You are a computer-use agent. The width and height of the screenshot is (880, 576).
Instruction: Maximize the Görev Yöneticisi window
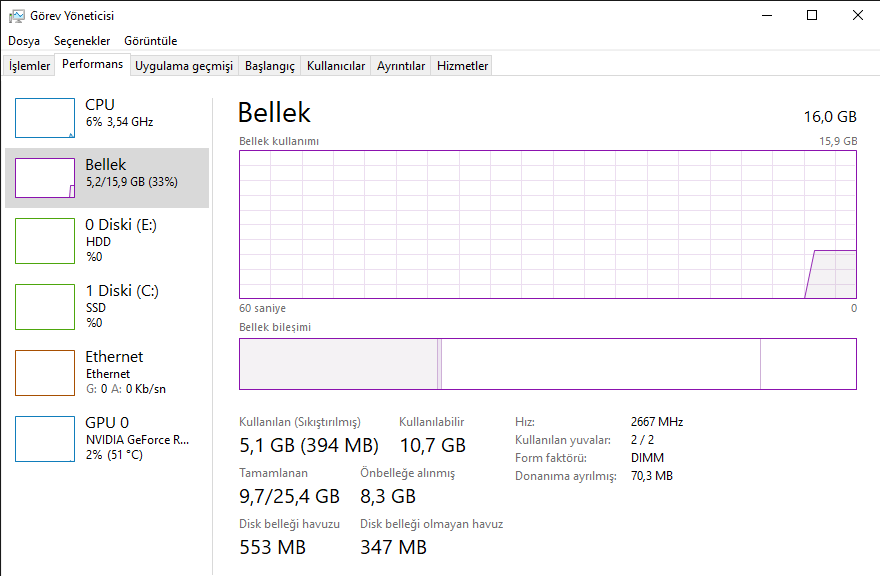[x=812, y=15]
